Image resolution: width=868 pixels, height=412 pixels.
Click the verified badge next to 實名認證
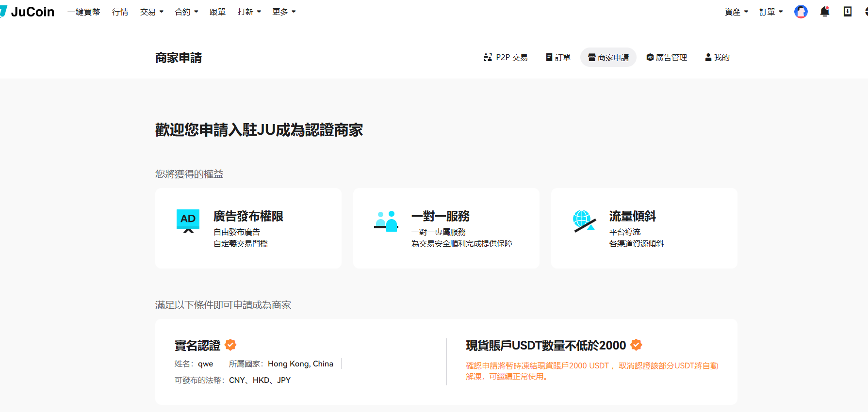pos(230,345)
